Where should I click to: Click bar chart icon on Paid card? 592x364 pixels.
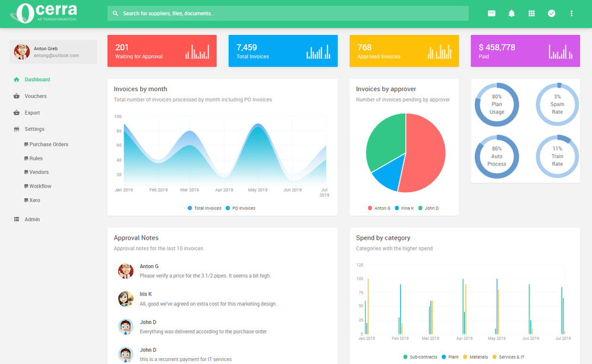pyautogui.click(x=561, y=51)
